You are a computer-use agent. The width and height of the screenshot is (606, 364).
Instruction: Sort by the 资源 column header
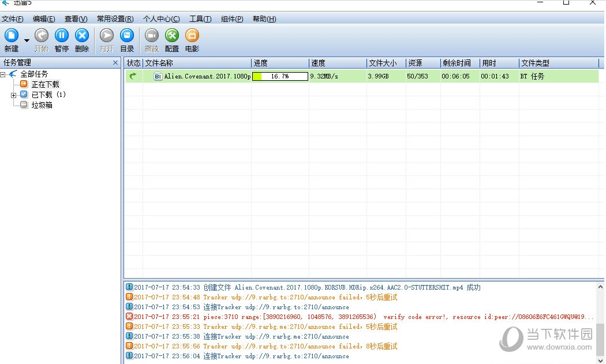423,63
